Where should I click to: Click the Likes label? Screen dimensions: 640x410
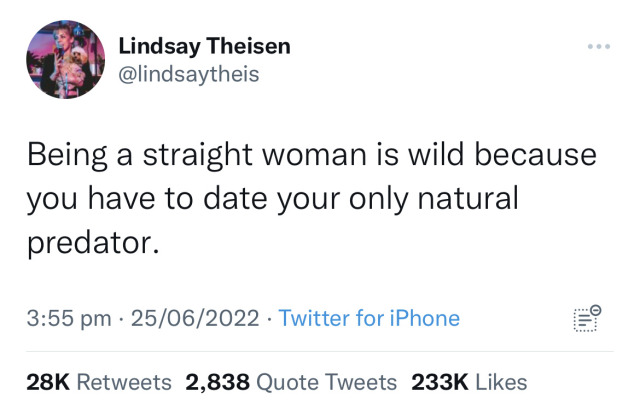click(x=501, y=382)
